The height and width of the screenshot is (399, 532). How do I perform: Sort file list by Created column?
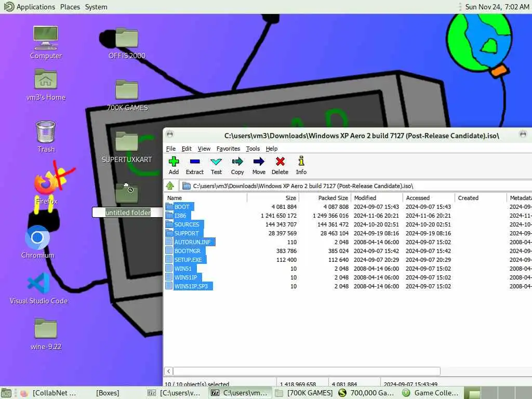coord(481,198)
